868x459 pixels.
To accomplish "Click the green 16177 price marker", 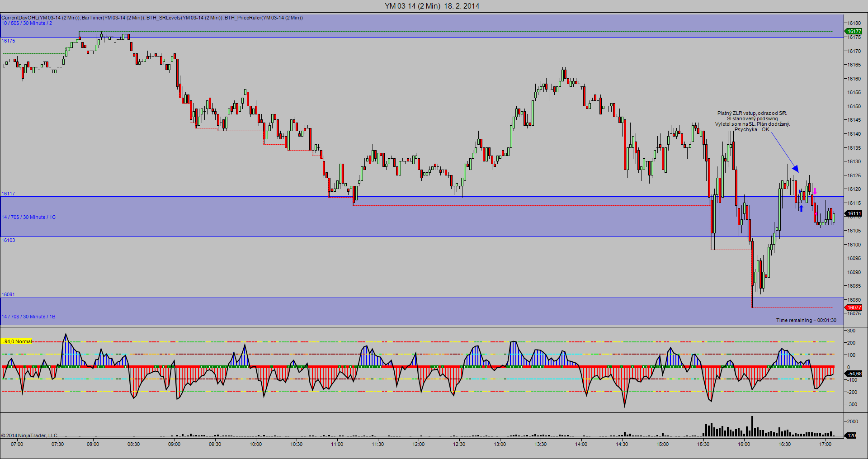I will click(854, 31).
